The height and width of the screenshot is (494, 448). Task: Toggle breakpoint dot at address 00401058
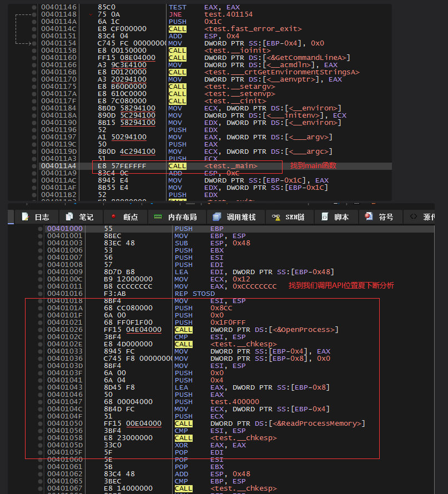click(40, 438)
